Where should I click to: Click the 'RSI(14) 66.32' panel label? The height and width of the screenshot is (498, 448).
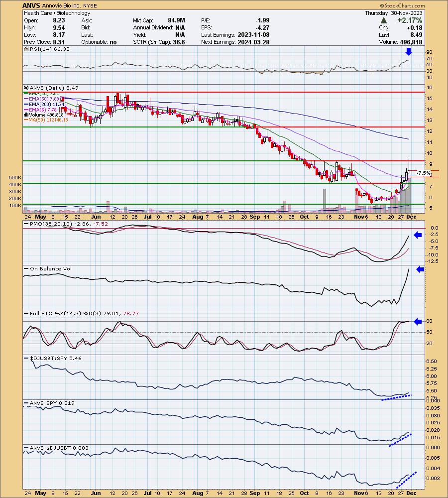(50, 49)
